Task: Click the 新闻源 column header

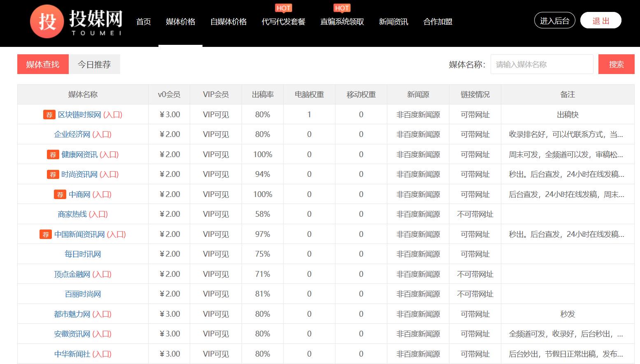Action: (418, 95)
